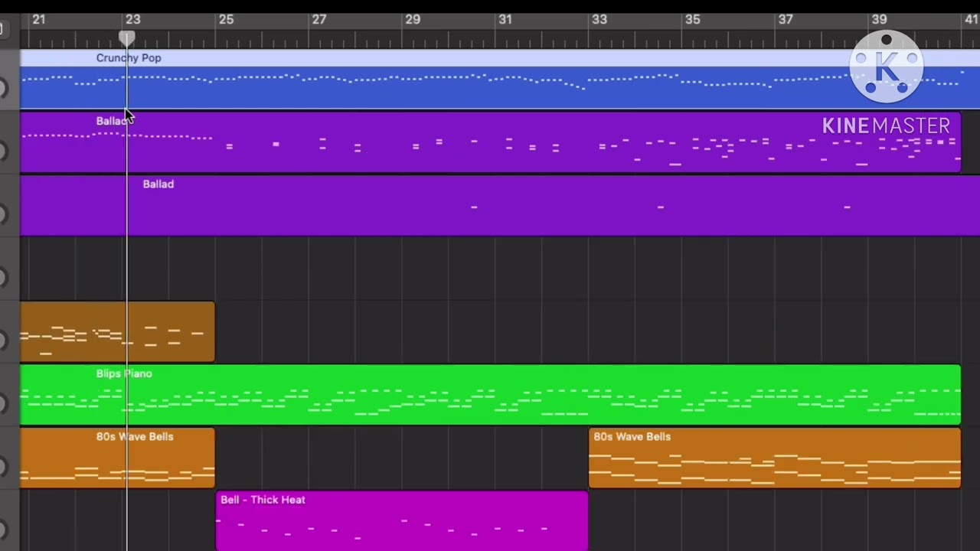Select the second 80s Wave Bells region
The width and height of the screenshot is (980, 551).
tap(775, 458)
